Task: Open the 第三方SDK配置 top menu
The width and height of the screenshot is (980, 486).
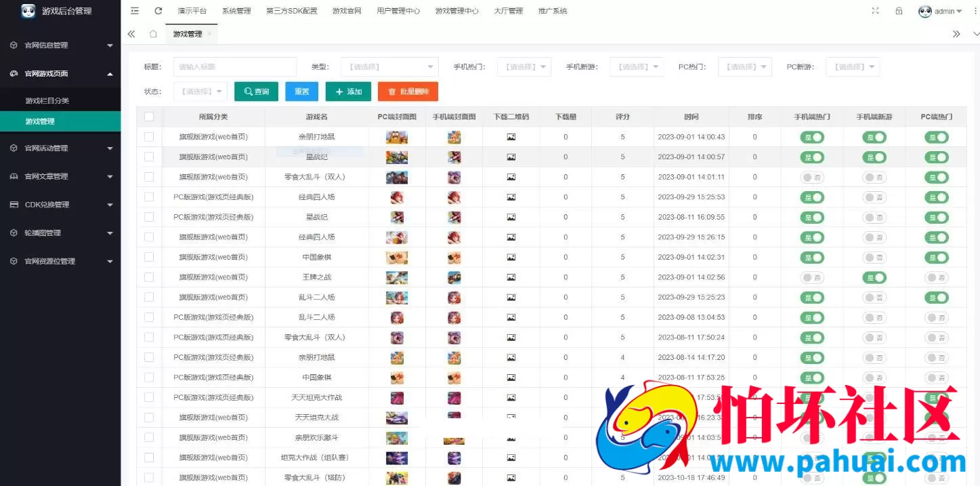Action: 292,11
